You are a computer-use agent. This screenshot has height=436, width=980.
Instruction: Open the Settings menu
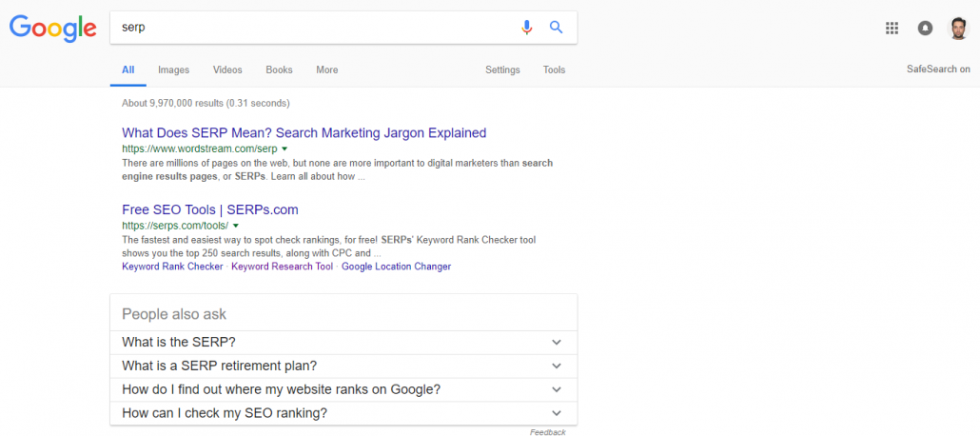point(502,69)
